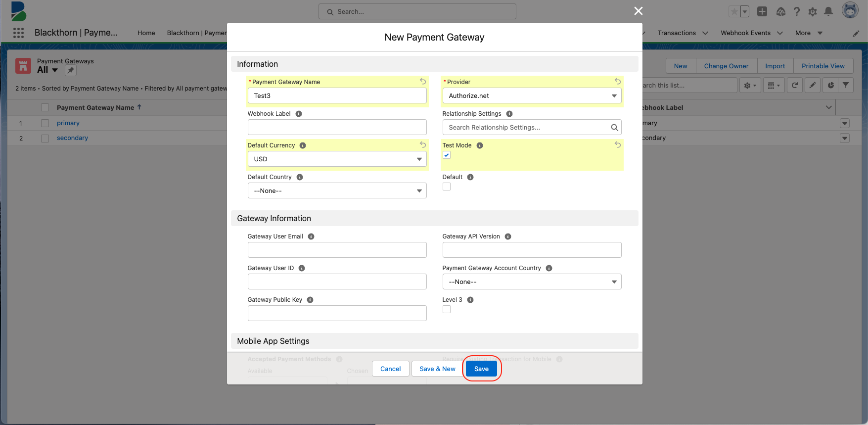Show info for Webhook Label field
The width and height of the screenshot is (868, 425).
pos(299,114)
